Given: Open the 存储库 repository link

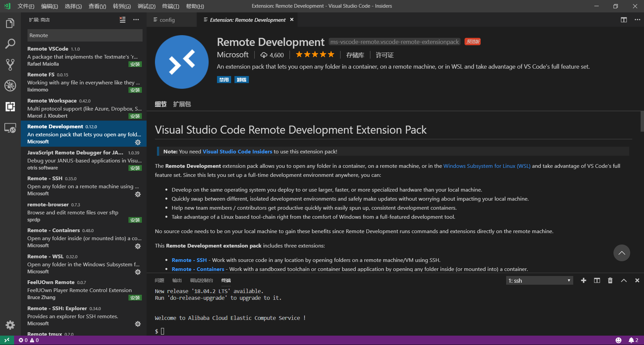Looking at the screenshot, I should tap(355, 55).
